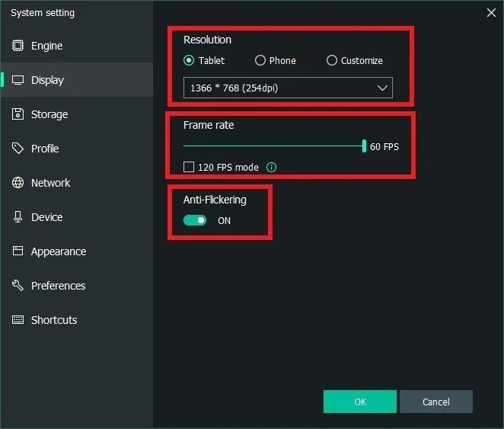
Task: Open the Engine settings tab
Action: click(76, 46)
